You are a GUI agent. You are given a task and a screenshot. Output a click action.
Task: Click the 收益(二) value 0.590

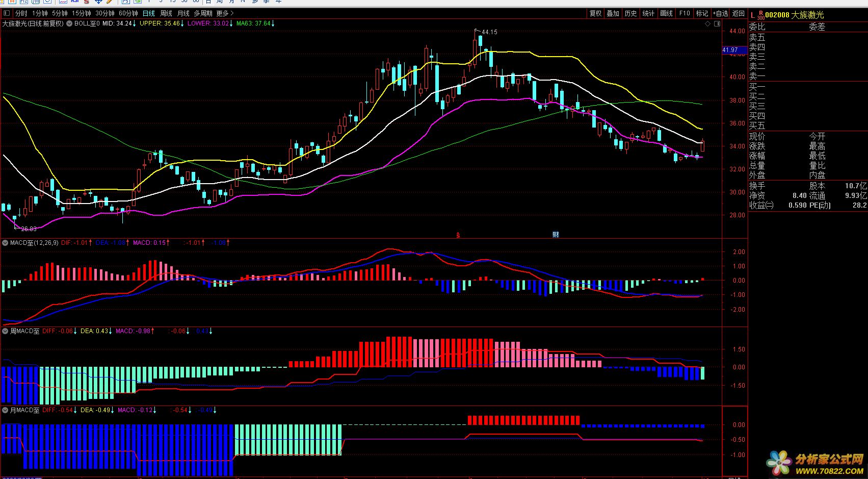click(x=798, y=205)
